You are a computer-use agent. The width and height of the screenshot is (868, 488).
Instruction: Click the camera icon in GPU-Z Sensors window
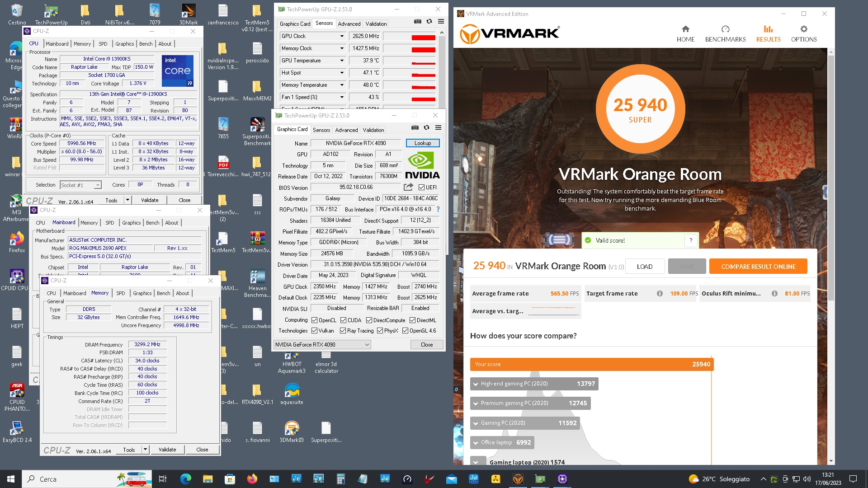[418, 22]
